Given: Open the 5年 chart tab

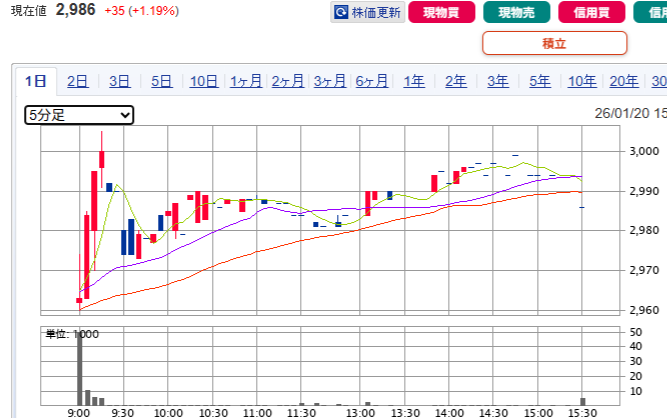Looking at the screenshot, I should (x=540, y=81).
